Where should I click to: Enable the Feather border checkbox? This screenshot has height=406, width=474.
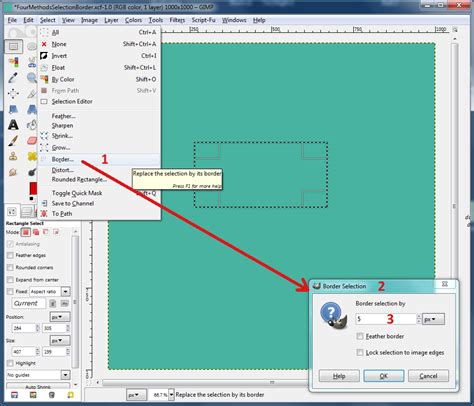pos(360,336)
